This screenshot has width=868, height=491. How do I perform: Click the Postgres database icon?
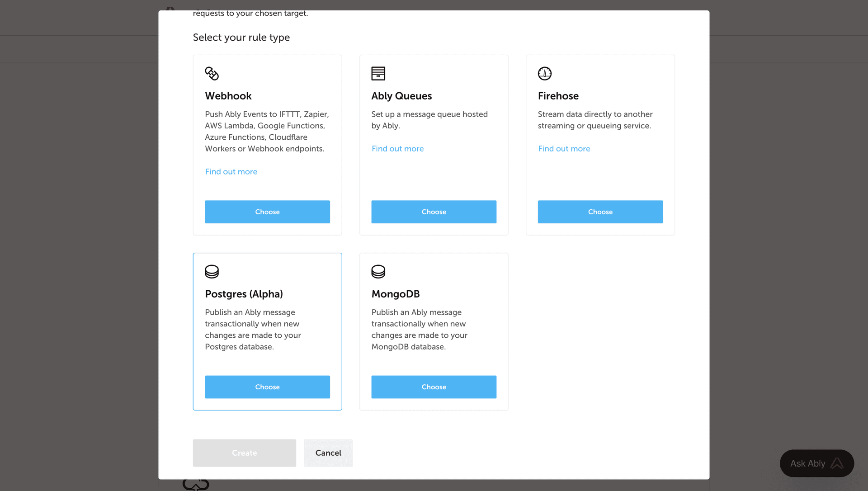point(212,271)
